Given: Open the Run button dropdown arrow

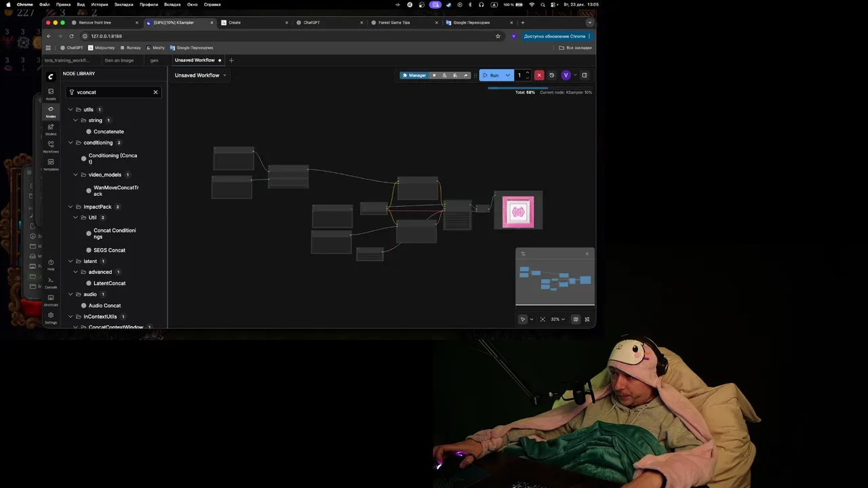Looking at the screenshot, I should [507, 75].
